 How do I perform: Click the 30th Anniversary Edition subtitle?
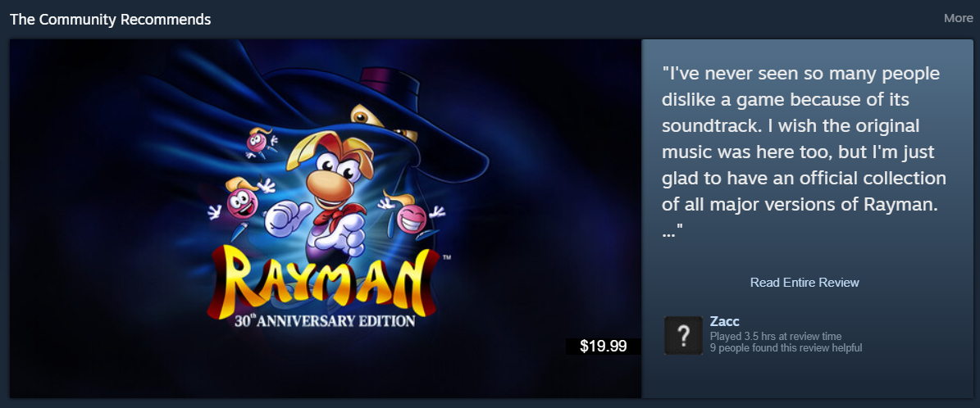(x=323, y=320)
